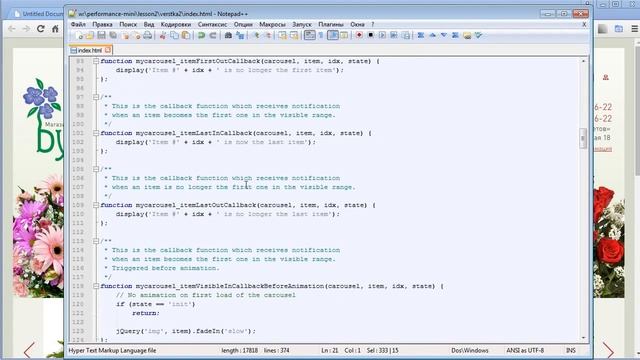Click the editor scrollbar up arrow

pos(583,61)
